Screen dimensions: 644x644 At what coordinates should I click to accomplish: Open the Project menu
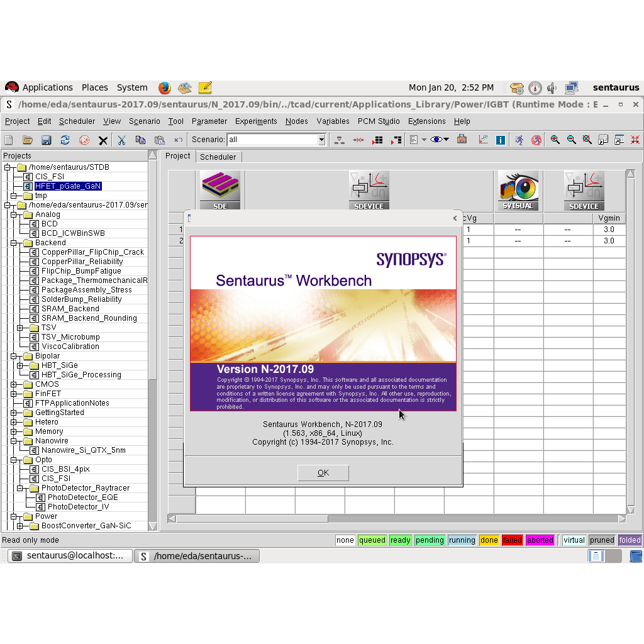pos(17,121)
